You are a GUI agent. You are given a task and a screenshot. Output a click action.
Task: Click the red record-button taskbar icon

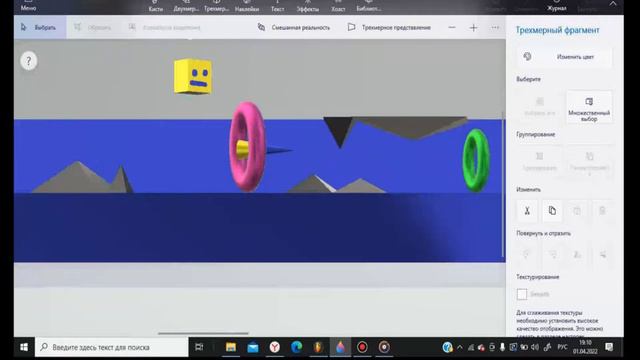point(362,347)
